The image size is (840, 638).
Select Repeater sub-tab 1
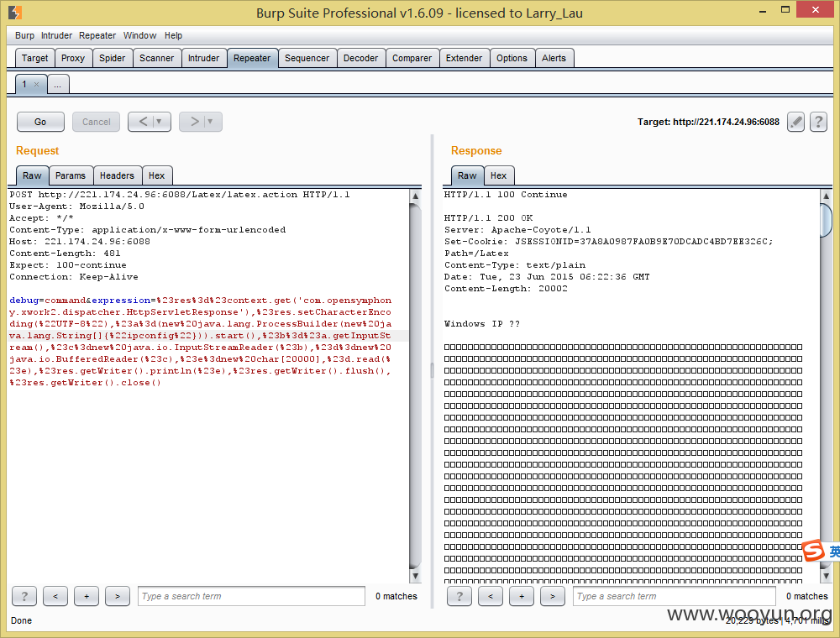pyautogui.click(x=24, y=84)
